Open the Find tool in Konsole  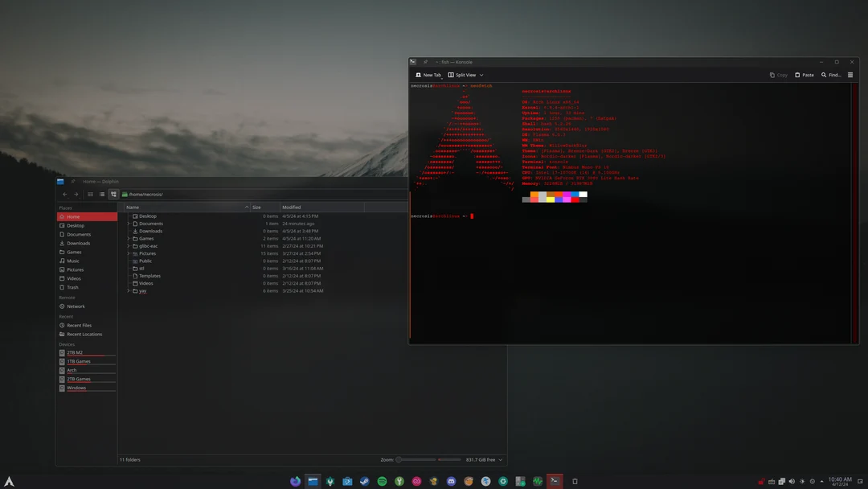(x=829, y=74)
